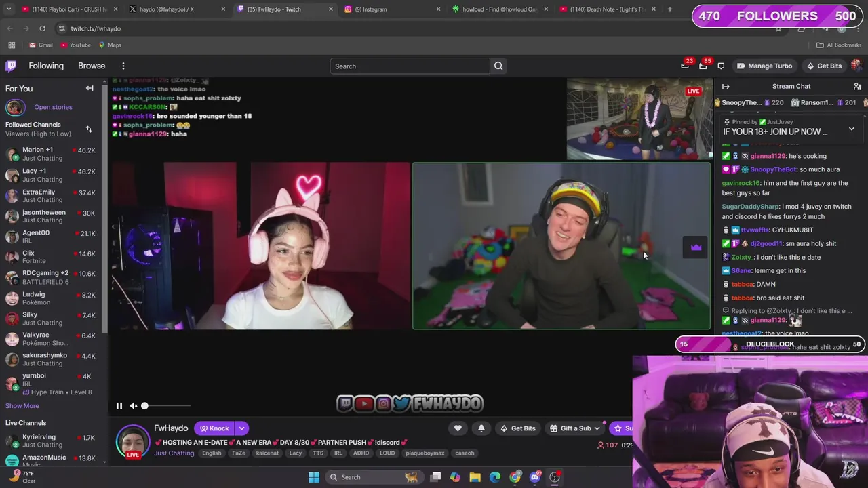Open Browse page

point(92,66)
